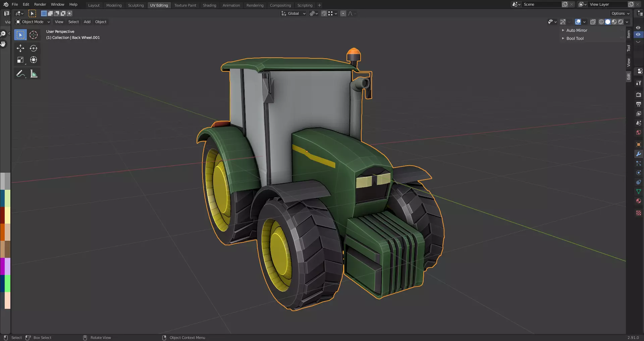This screenshot has width=644, height=341.
Task: Open the Edit menu
Action: click(26, 4)
